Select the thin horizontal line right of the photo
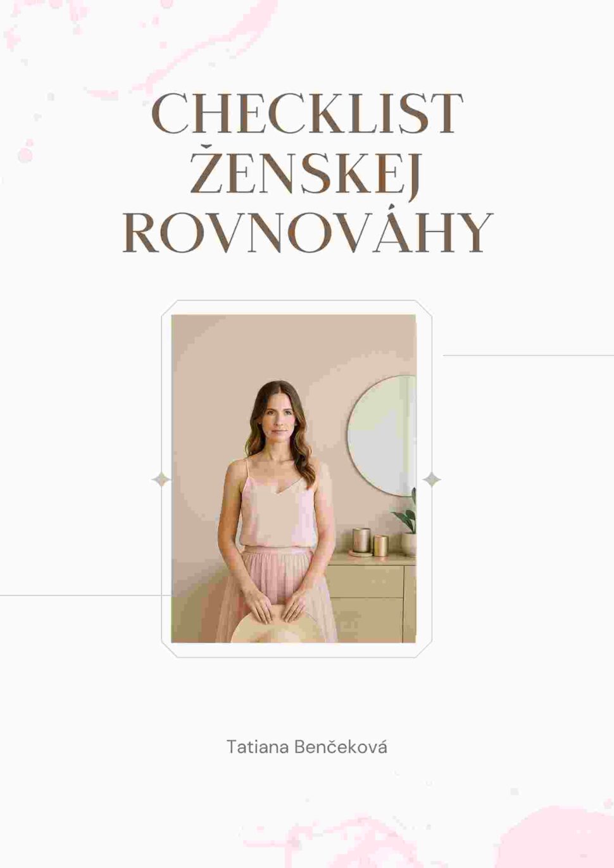Viewport: 614px width, 868px height. (x=529, y=356)
